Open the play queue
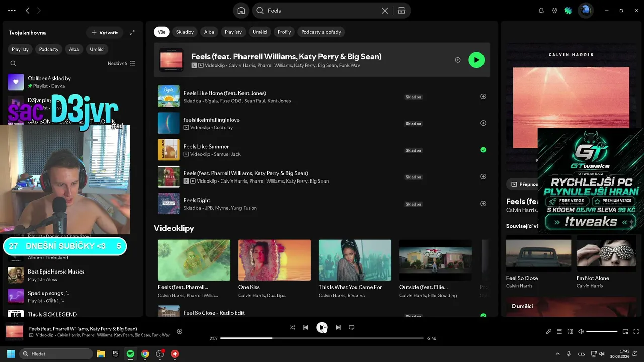Screen dimensions: 644x362 pos(559,331)
